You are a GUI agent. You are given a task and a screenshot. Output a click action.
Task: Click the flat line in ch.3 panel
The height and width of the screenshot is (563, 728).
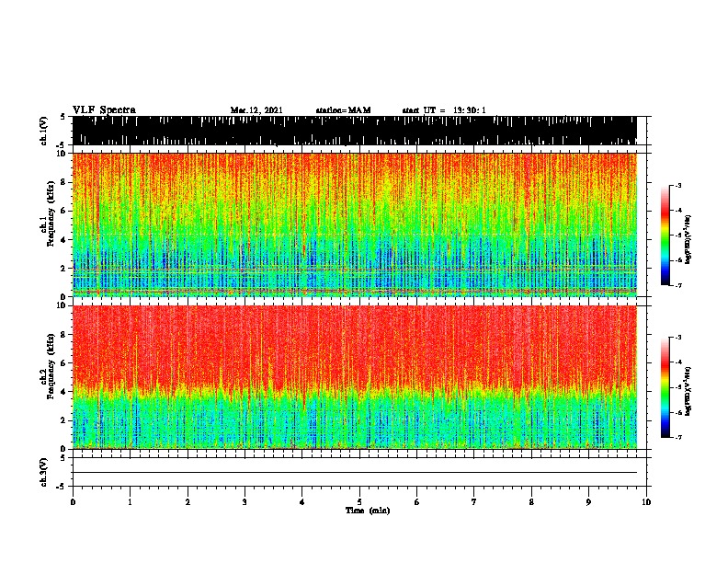355,473
